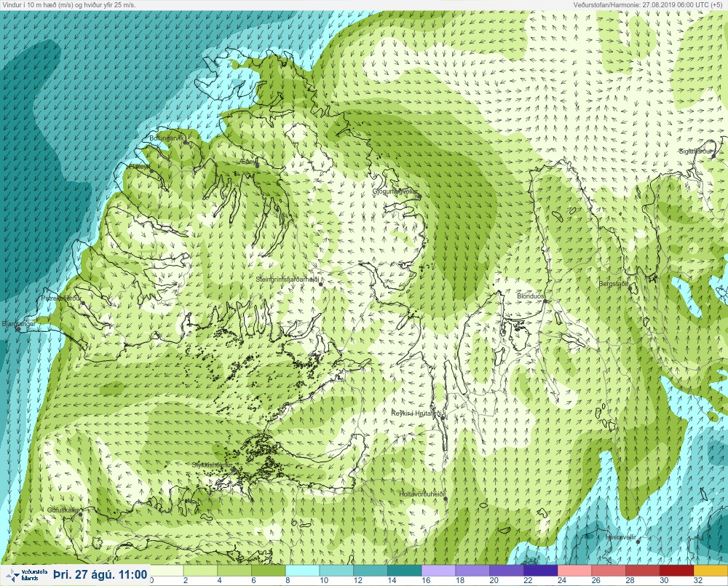
Task: Pick the red 28–30 m/s legend swatch
Action: point(642,570)
